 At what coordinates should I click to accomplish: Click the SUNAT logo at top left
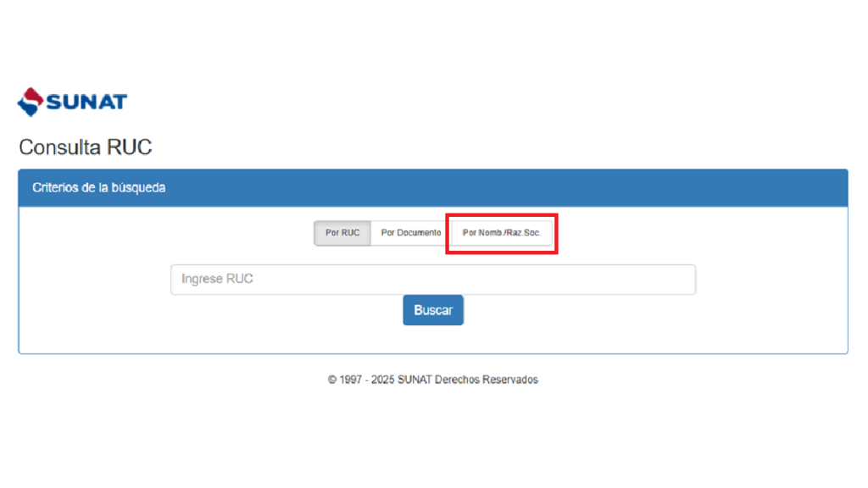click(x=72, y=102)
